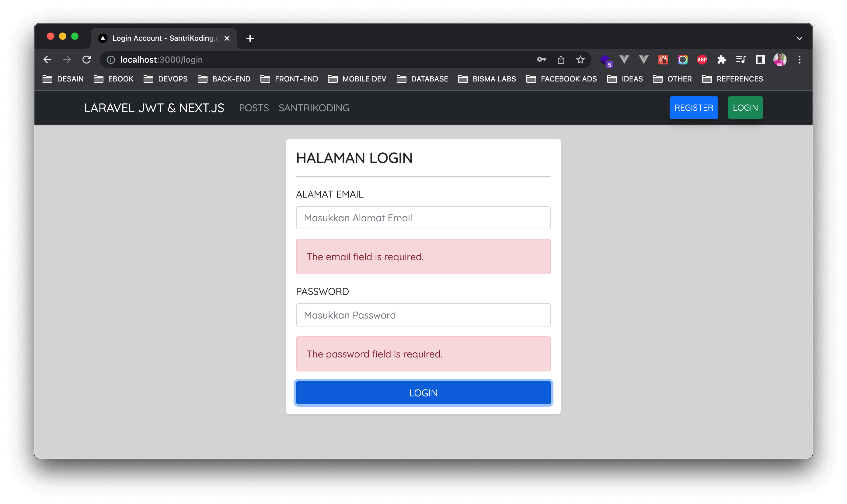Go to POSTS in the navbar

(253, 108)
